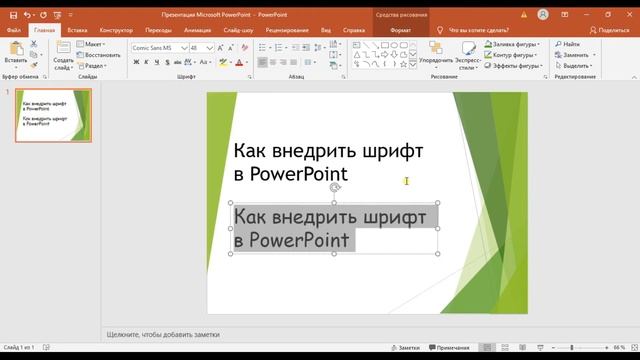Viewport: 640px width, 360px height.
Task: Choose the right arrow shape in the gallery
Action: tap(384, 55)
